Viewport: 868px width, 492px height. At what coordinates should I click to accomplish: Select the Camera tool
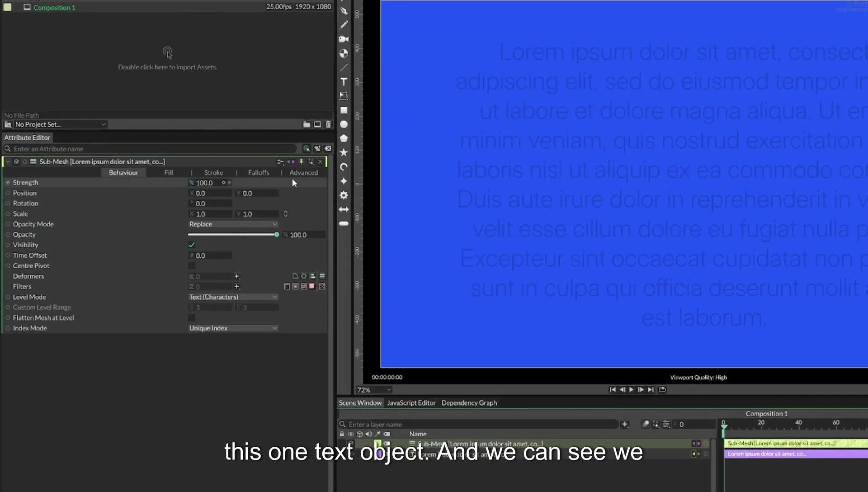click(x=344, y=39)
